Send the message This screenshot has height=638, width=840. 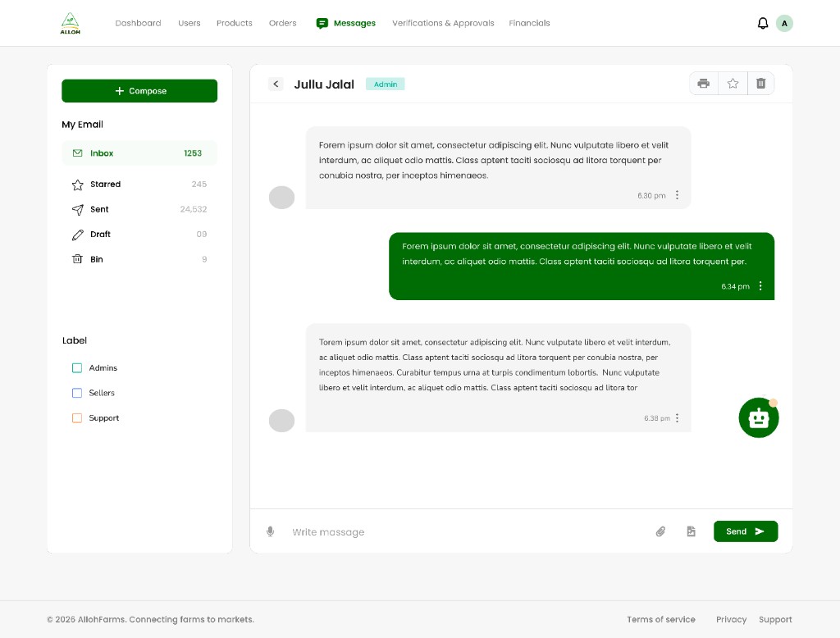pos(745,531)
